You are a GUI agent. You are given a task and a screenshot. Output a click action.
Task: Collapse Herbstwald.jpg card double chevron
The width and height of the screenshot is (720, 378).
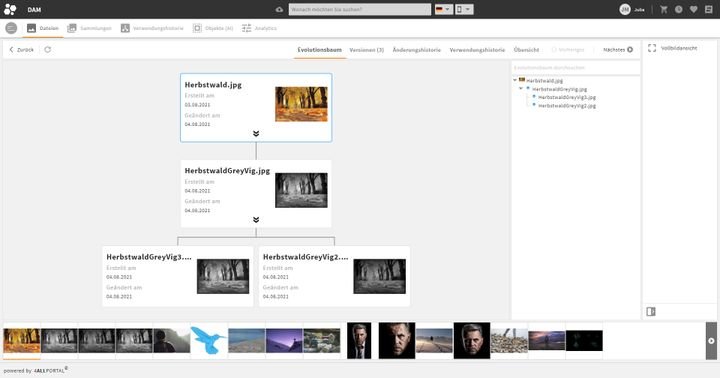pos(256,134)
